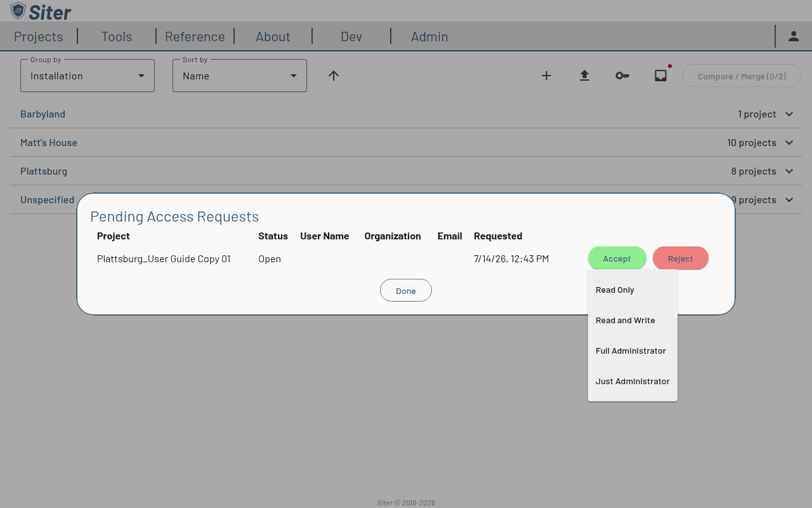Click the Pending Access Requests heading

point(174,217)
